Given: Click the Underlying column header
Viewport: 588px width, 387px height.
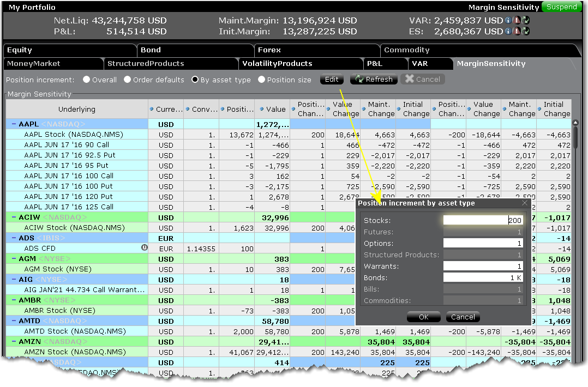Looking at the screenshot, I should [77, 109].
